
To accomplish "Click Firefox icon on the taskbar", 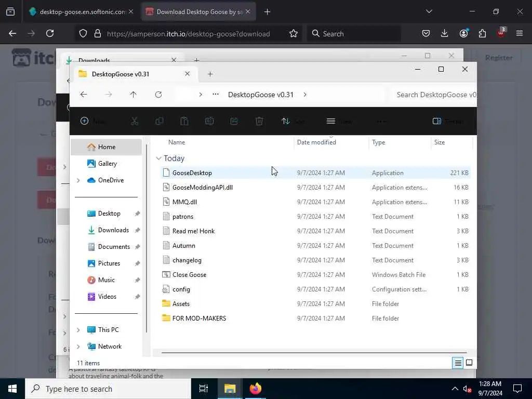I will [x=256, y=389].
